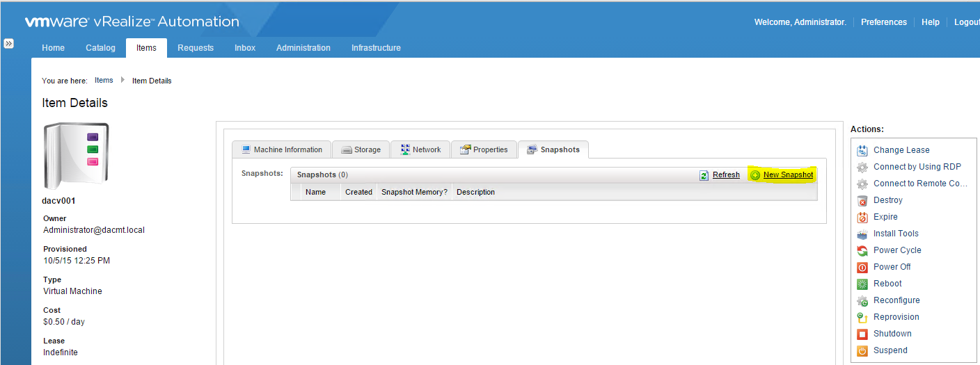Choose the Reprovision action
The height and width of the screenshot is (365, 980).
(896, 317)
